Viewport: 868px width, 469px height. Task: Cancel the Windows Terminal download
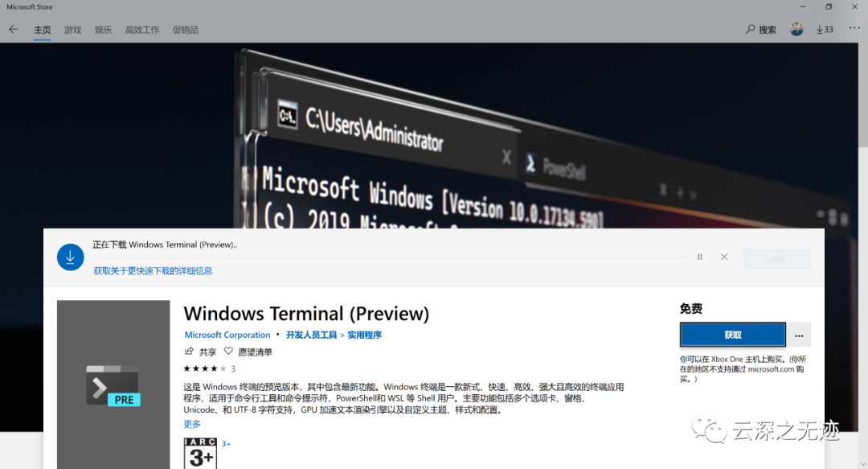coord(724,257)
